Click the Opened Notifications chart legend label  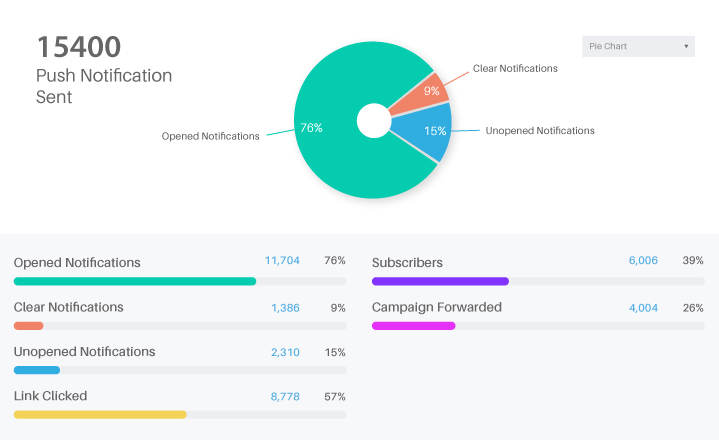tap(210, 136)
